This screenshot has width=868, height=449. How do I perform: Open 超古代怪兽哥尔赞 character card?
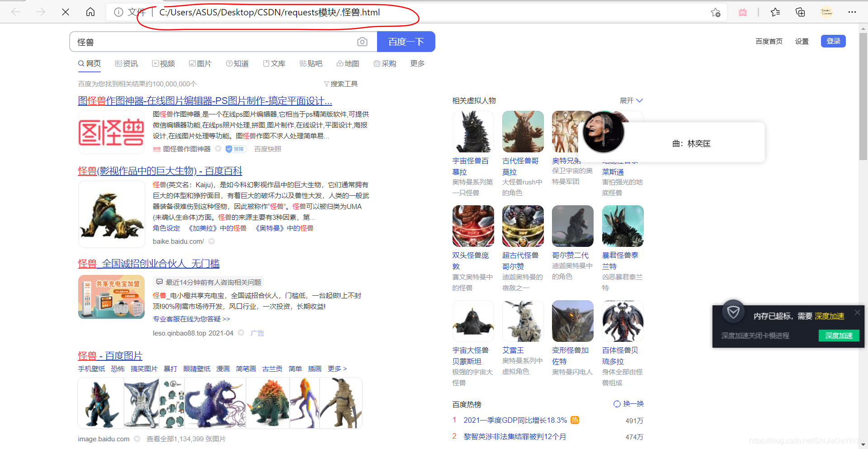[x=523, y=249]
